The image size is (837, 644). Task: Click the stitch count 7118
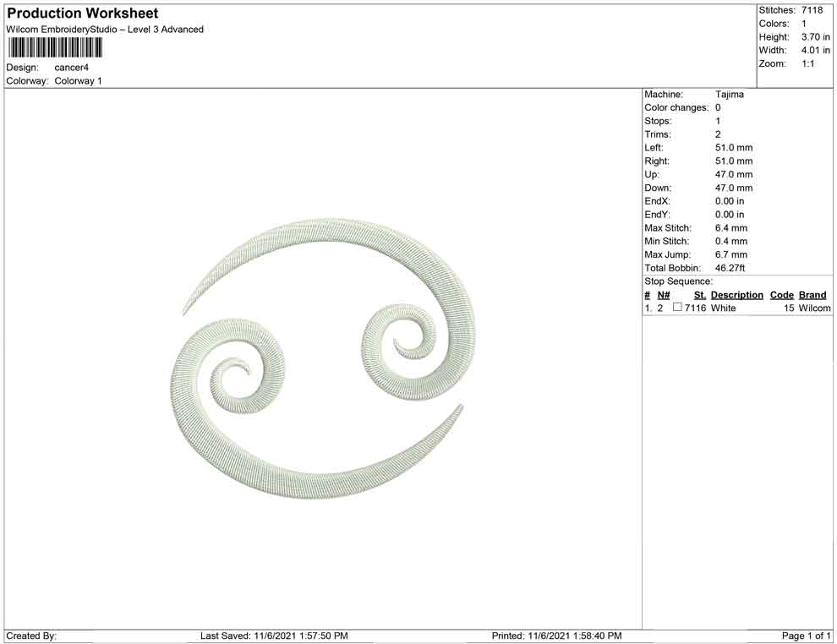pyautogui.click(x=812, y=10)
